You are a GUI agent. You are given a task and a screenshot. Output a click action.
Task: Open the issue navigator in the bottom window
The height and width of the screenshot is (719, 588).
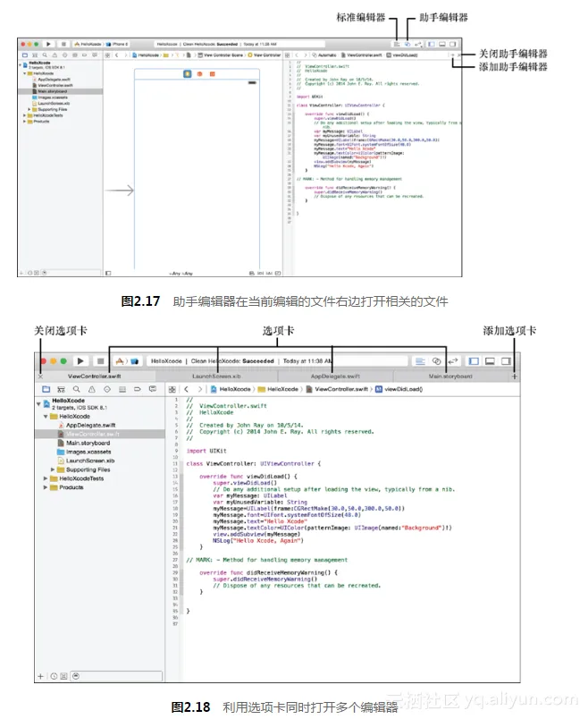[x=92, y=389]
